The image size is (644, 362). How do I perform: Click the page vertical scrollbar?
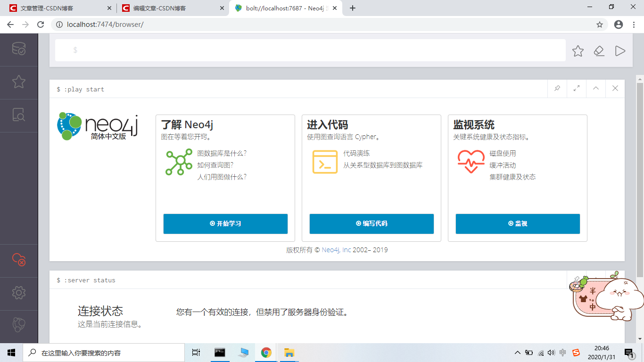pyautogui.click(x=640, y=179)
